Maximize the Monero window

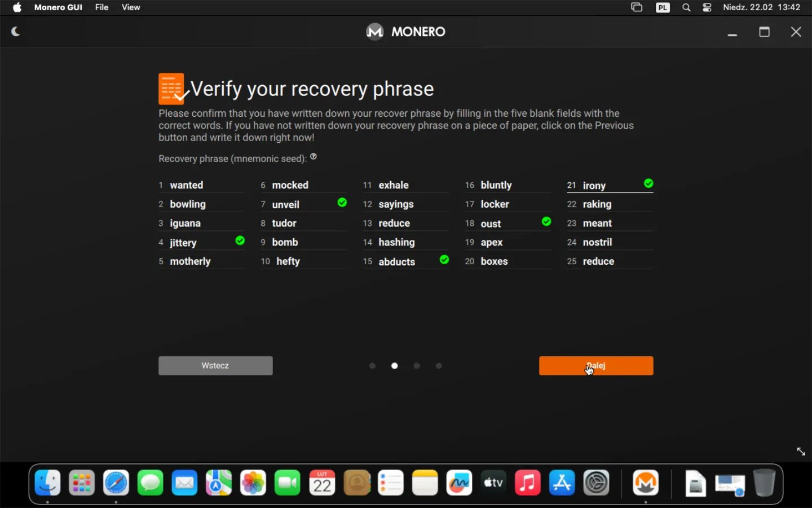coord(765,32)
